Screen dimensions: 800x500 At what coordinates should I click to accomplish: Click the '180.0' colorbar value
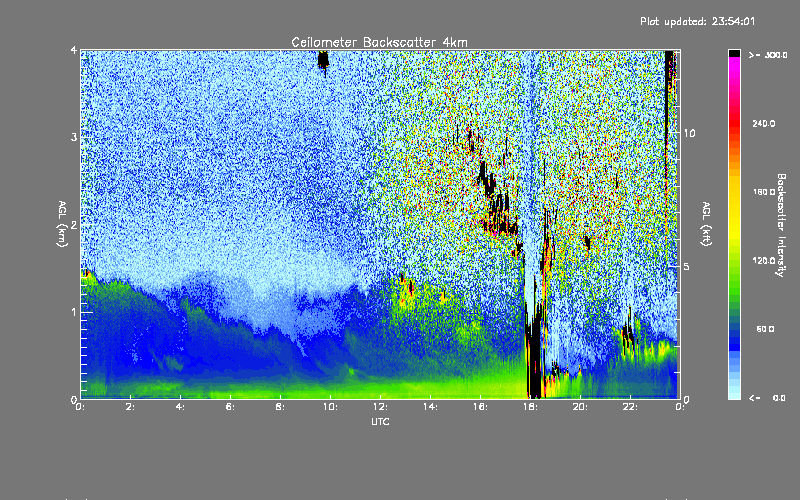[x=764, y=192]
